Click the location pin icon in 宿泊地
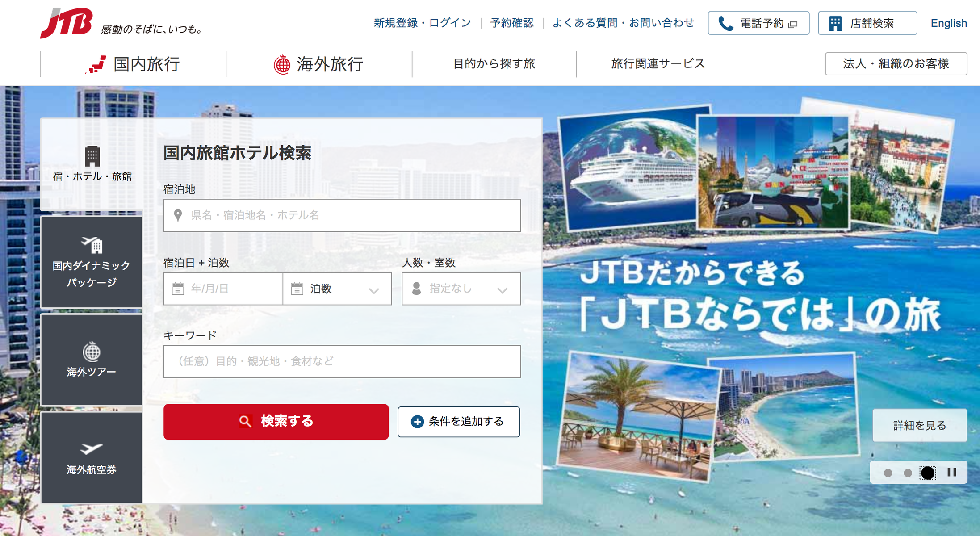 click(x=178, y=215)
